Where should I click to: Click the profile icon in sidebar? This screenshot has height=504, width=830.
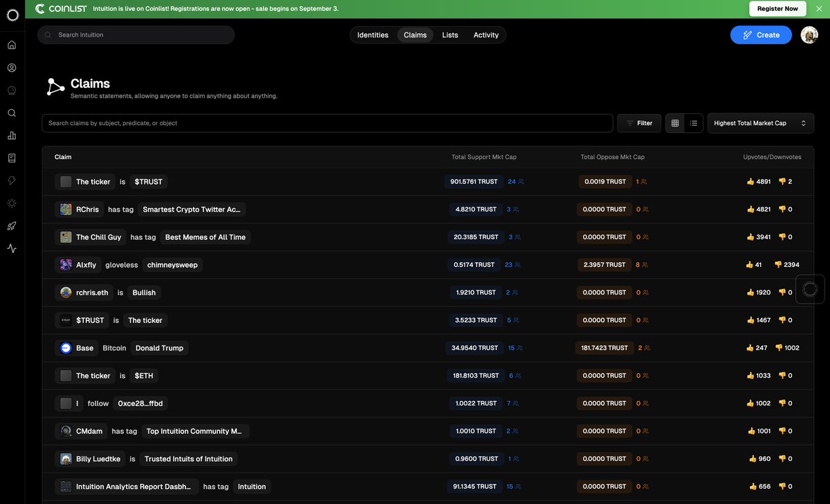pyautogui.click(x=12, y=68)
